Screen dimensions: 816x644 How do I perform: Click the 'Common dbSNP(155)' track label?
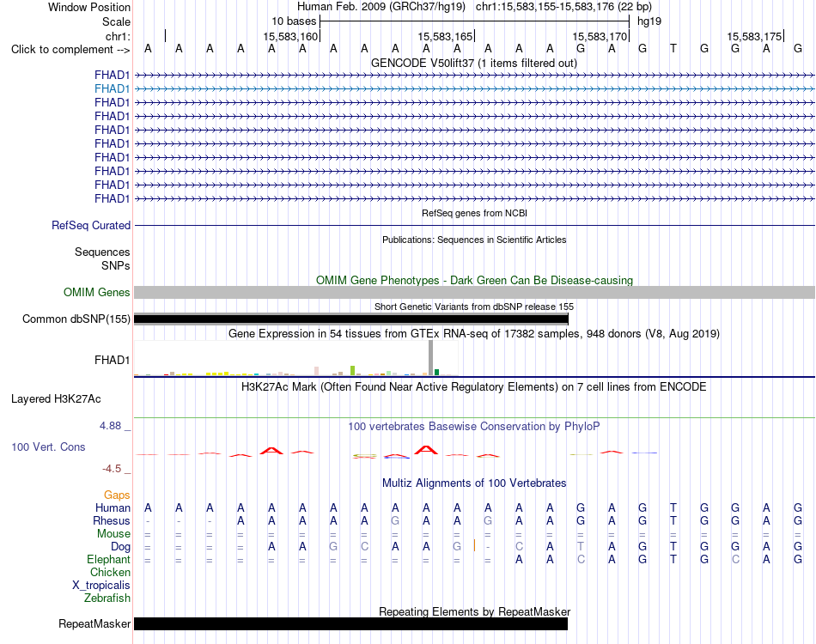click(x=76, y=319)
